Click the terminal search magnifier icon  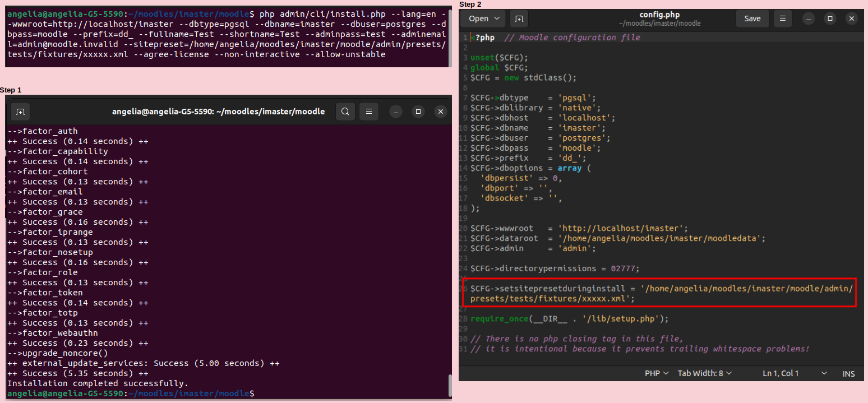[345, 112]
